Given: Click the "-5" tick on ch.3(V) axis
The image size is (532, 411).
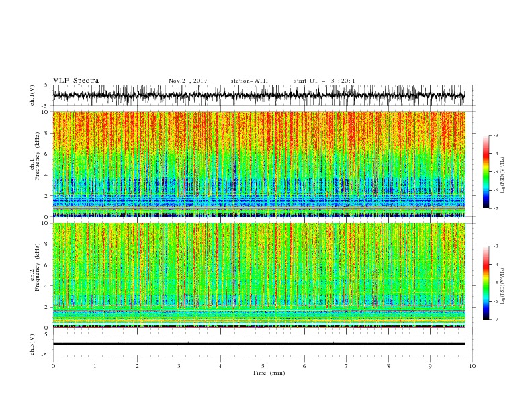Looking at the screenshot, I should [46, 355].
